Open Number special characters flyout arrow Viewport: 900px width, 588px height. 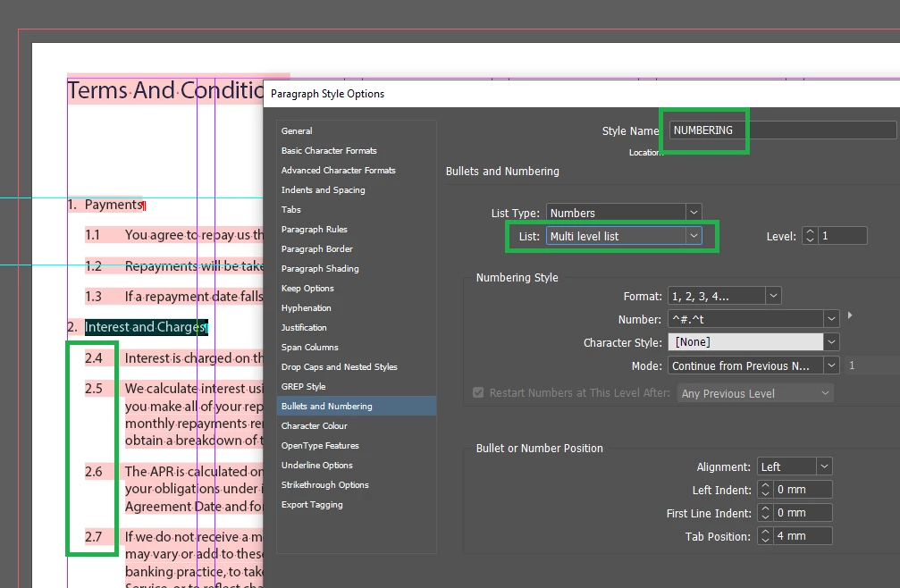click(x=850, y=315)
